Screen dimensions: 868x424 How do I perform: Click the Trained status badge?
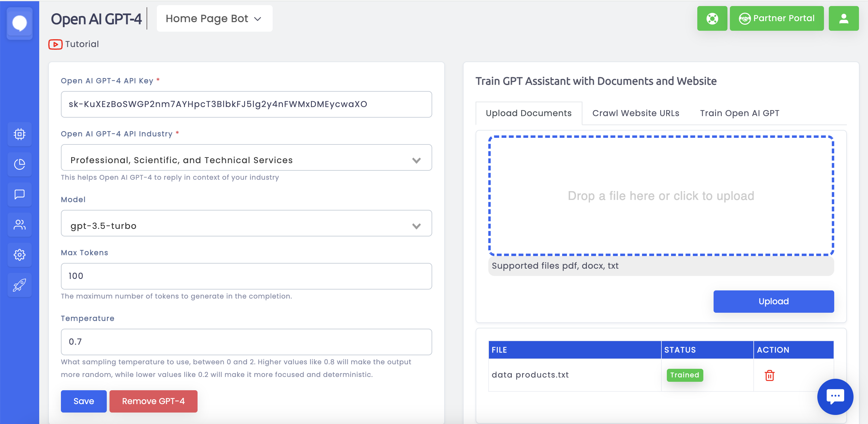(684, 375)
